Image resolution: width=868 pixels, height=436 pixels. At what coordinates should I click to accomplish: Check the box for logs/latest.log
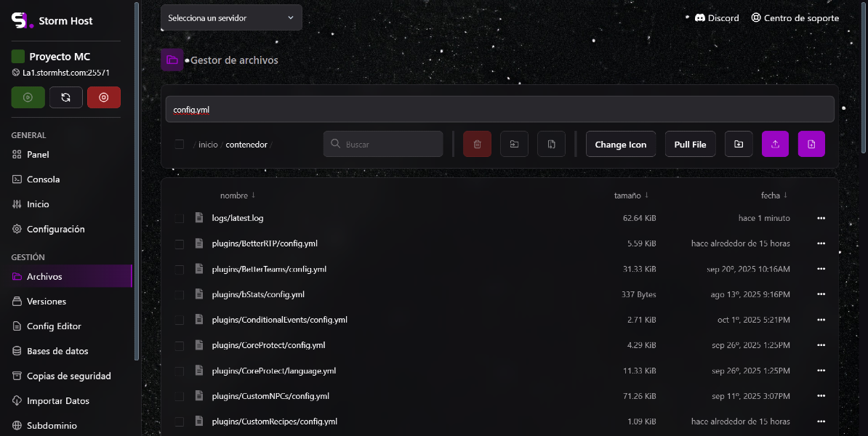[x=180, y=219]
